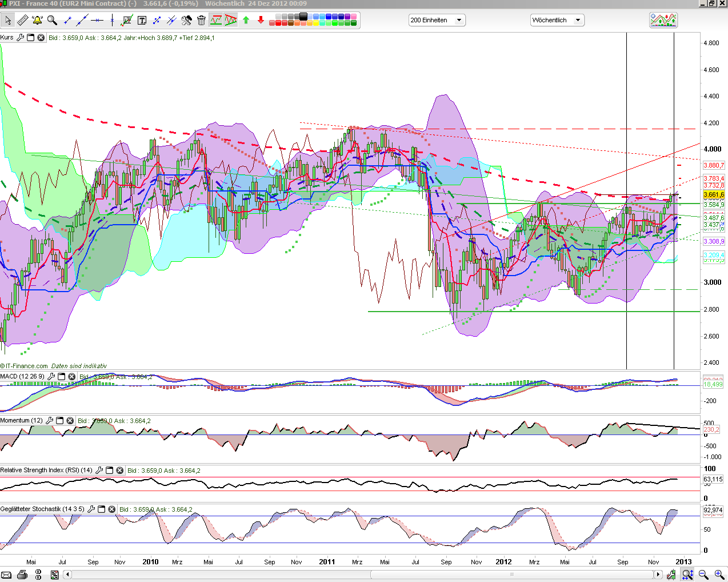728x582 pixels.
Task: Restore down the chart window
Action: coord(712,3)
